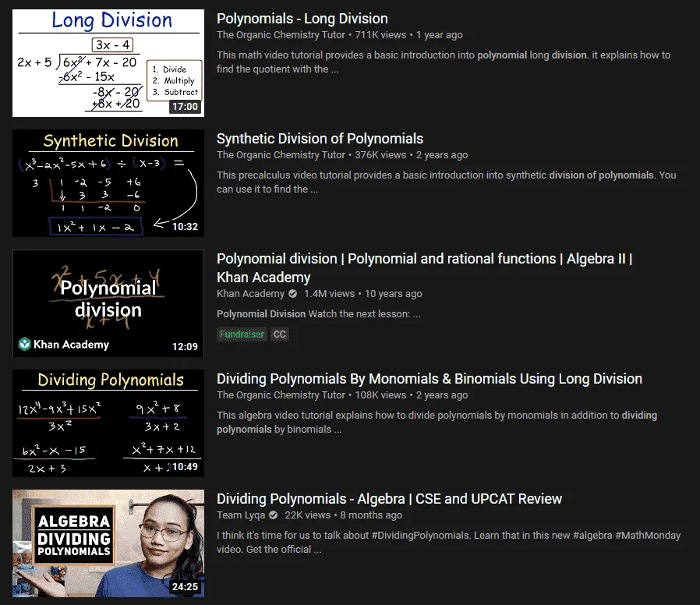This screenshot has width=700, height=605.
Task: Click Khan Academy logo icon in thumbnail
Action: (x=24, y=345)
